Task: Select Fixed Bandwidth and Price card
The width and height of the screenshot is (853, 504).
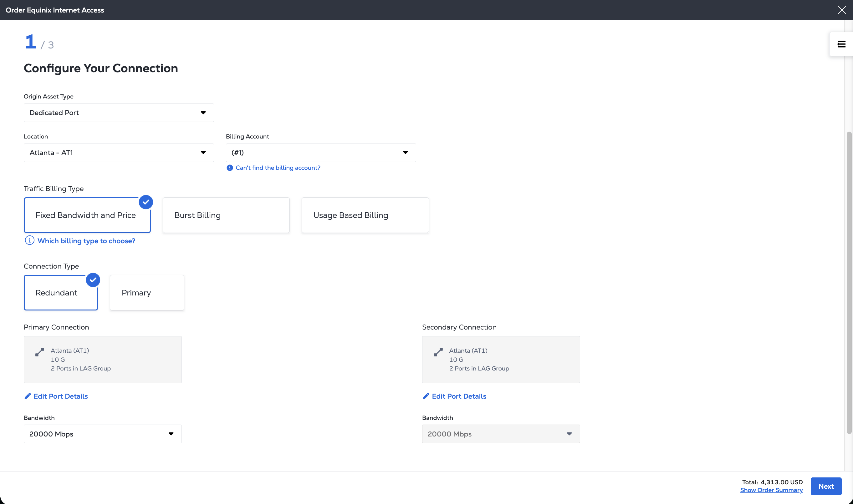Action: click(87, 215)
